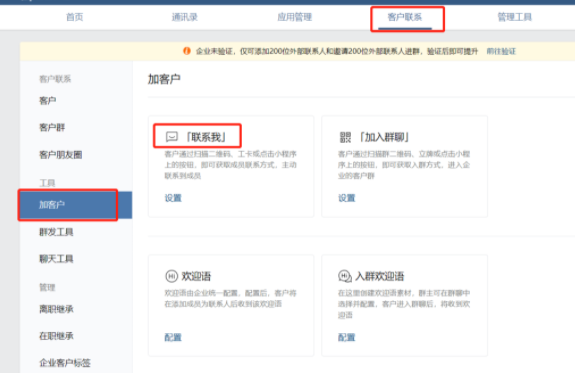Click 设置 under the 加入群聊 card

click(x=347, y=198)
